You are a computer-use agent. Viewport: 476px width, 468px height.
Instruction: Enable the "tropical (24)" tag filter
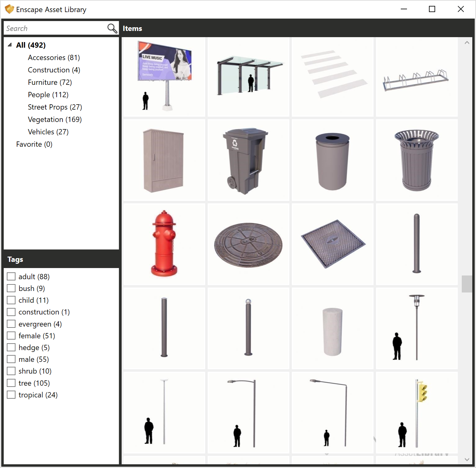click(11, 394)
